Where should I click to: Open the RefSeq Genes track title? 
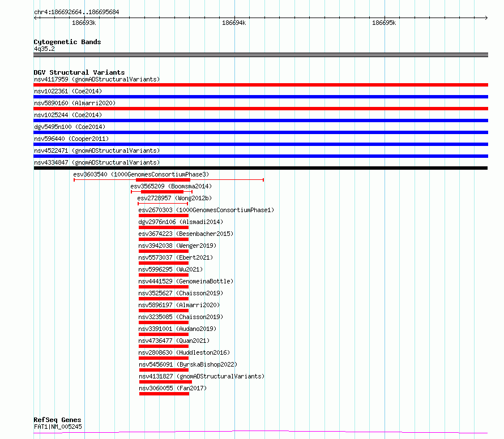point(57,420)
